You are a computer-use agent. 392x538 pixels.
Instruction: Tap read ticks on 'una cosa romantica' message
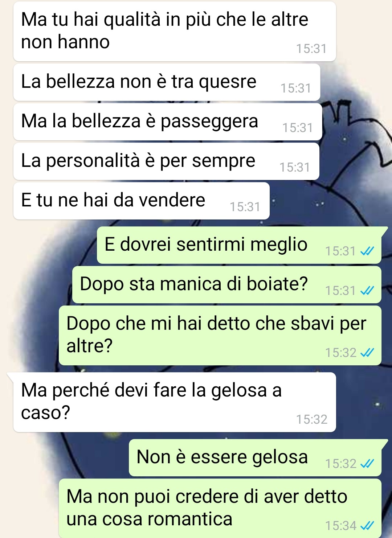pos(367,526)
